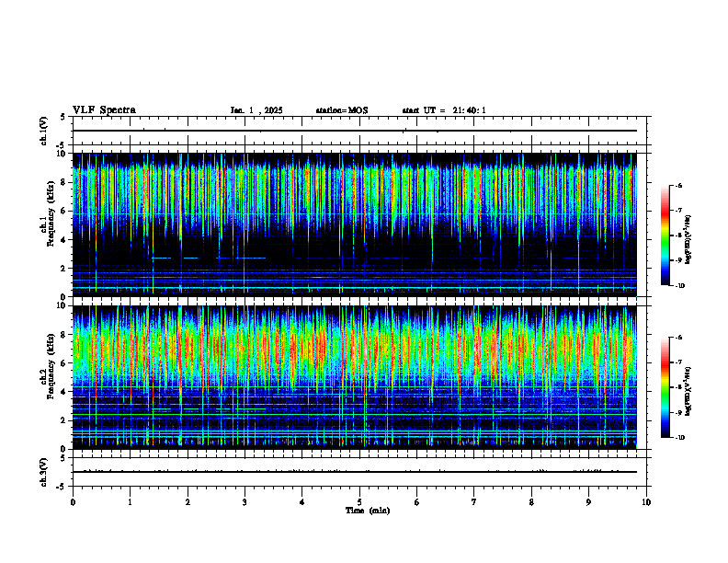This screenshot has height=563, width=728.
Task: Click the "Time (min)" axis title
Action: [368, 511]
